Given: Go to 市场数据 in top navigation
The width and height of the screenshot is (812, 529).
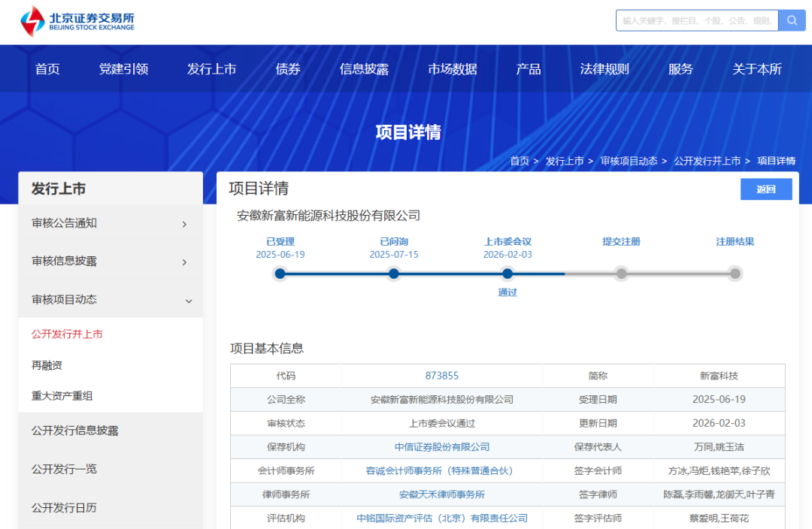Looking at the screenshot, I should click(x=453, y=69).
